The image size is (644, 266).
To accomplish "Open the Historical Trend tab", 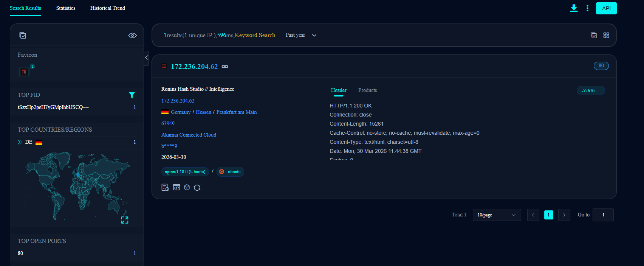I will [x=108, y=8].
